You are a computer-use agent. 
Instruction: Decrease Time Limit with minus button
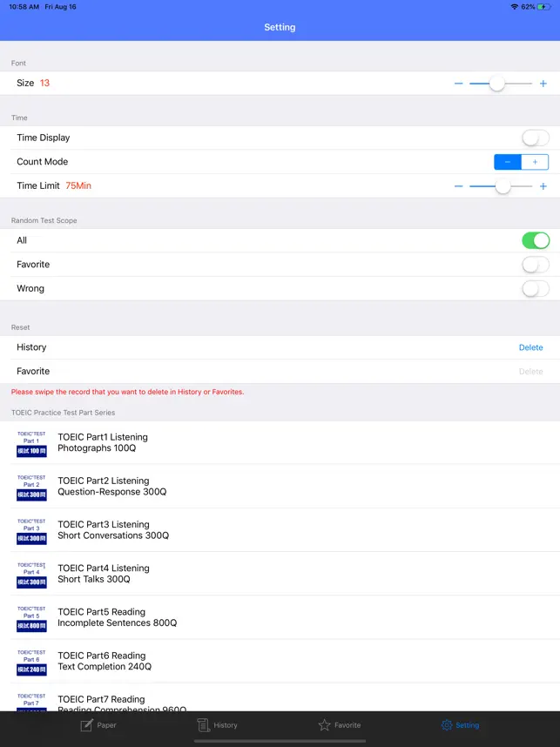coord(458,186)
